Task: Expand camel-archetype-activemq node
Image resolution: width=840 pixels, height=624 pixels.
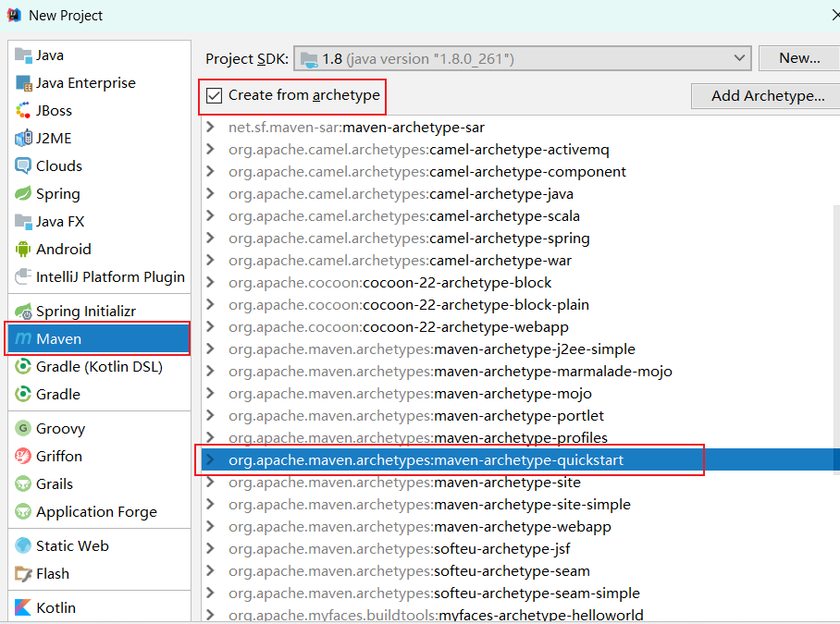Action: pos(211,149)
